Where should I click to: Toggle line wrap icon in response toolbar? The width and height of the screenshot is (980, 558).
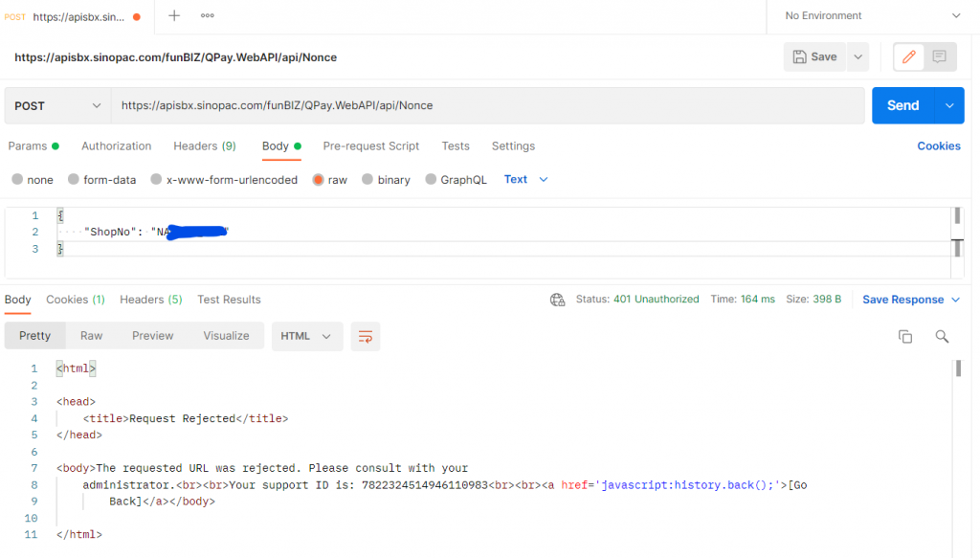point(366,337)
